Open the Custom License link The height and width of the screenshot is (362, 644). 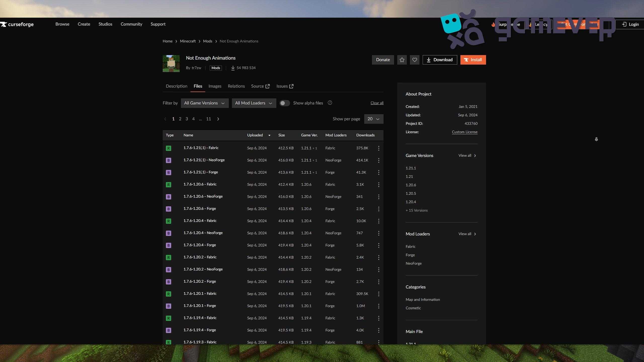[464, 132]
